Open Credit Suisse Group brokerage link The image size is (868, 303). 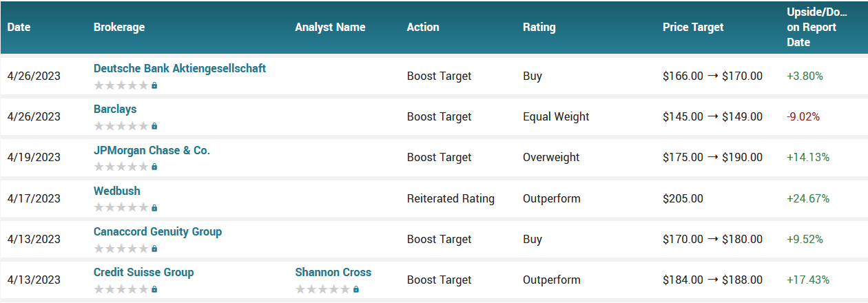point(144,272)
